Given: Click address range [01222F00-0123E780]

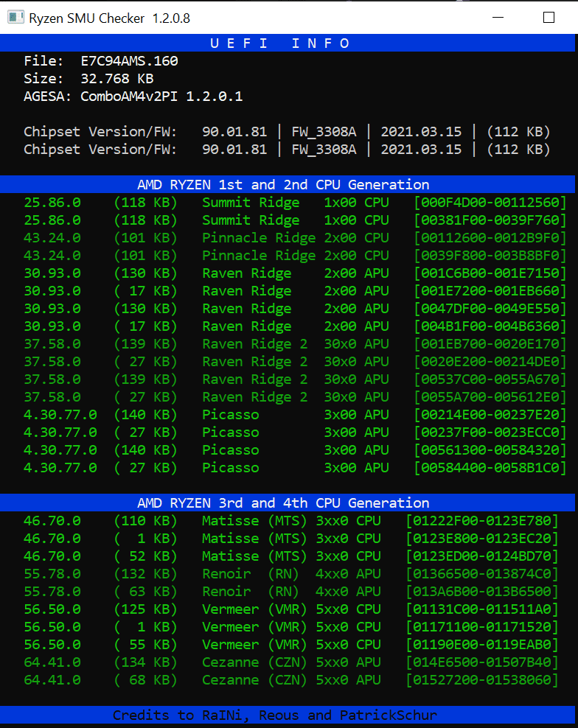Looking at the screenshot, I should pos(482,520).
